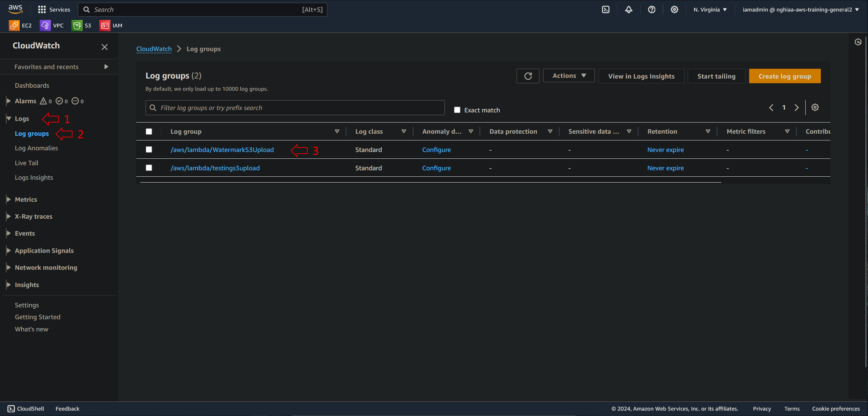The height and width of the screenshot is (416, 868).
Task: Refresh the log groups list
Action: 528,76
